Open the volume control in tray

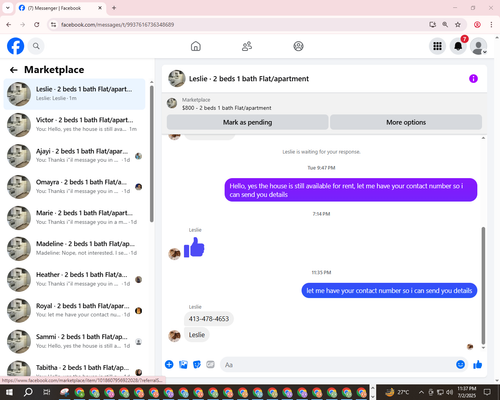(x=450, y=392)
